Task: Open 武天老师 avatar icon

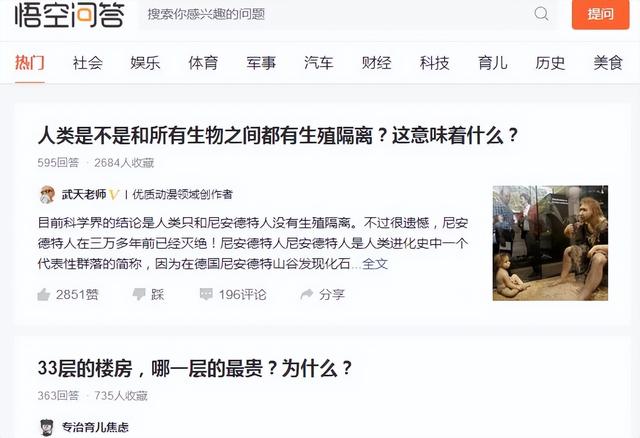Action: (x=47, y=194)
